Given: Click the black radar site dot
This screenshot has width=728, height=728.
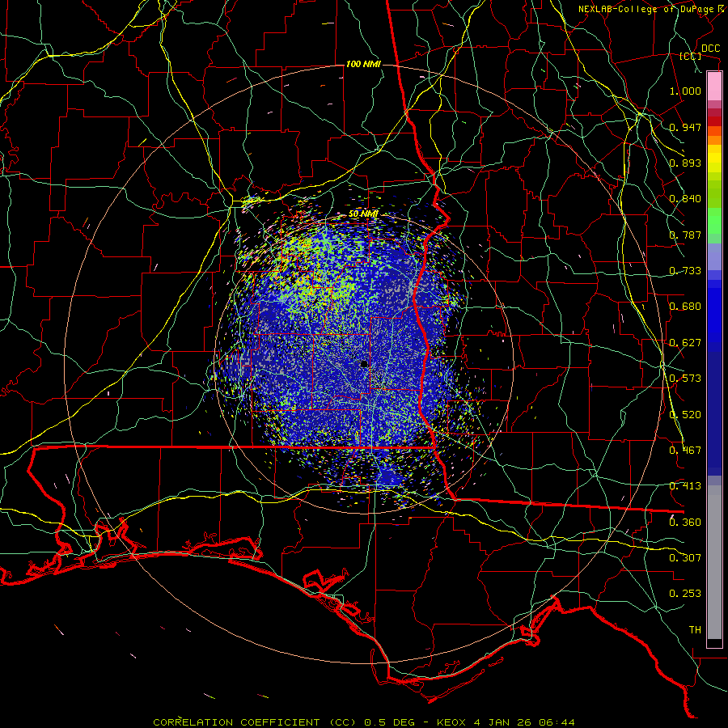Looking at the screenshot, I should [364, 364].
